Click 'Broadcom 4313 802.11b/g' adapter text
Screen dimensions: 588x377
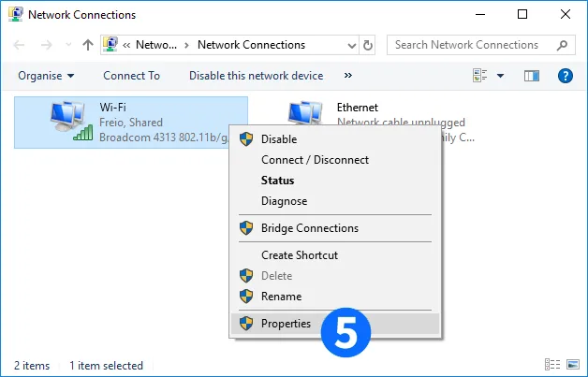(x=164, y=138)
